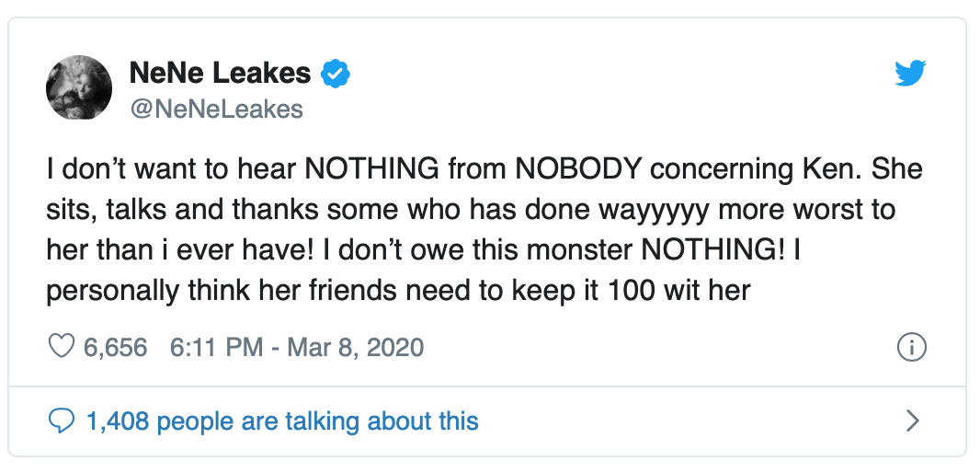Like the tweet with the heart icon
This screenshot has height=473, width=980.
(x=61, y=347)
